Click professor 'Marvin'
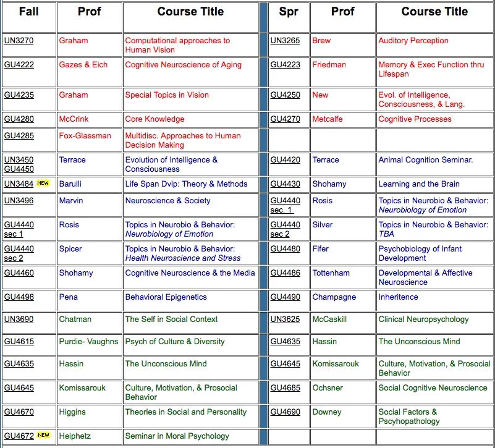495x448 pixels. tap(71, 201)
